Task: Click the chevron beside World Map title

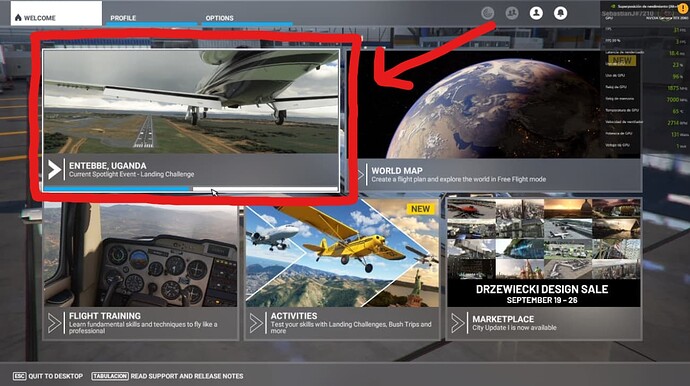Action: tap(361, 175)
